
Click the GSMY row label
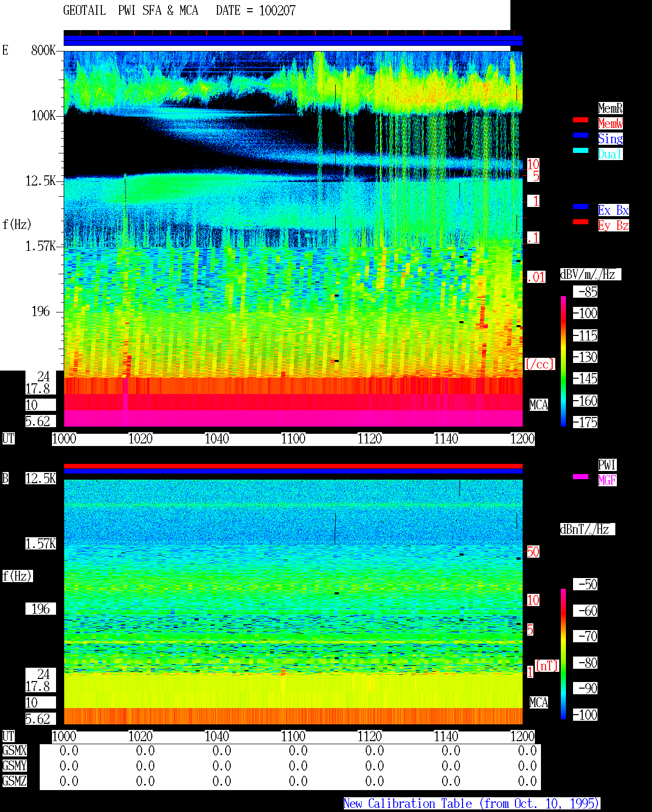tap(14, 766)
